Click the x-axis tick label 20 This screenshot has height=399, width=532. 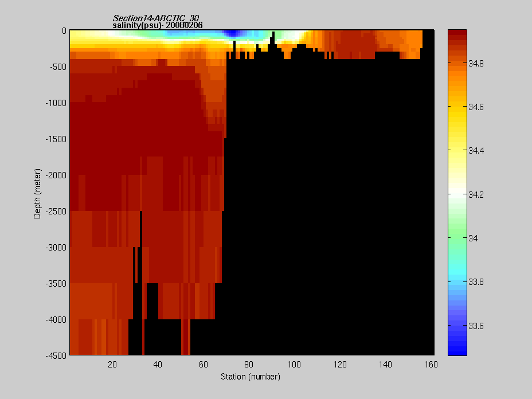tap(112, 365)
